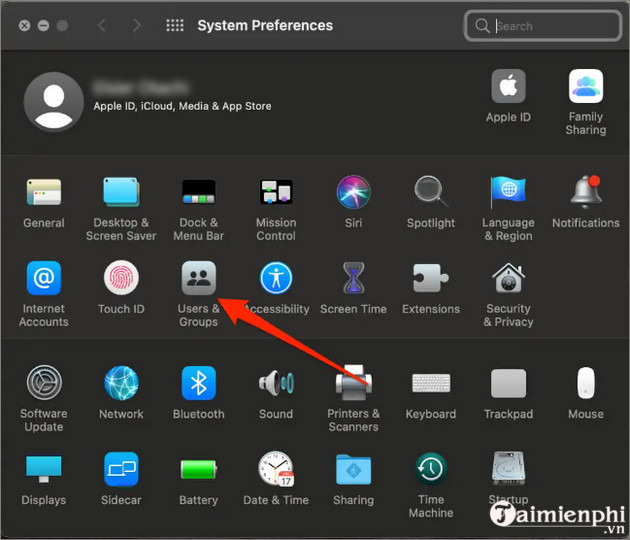The width and height of the screenshot is (630, 540).
Task: Open Bluetooth settings
Action: [198, 383]
